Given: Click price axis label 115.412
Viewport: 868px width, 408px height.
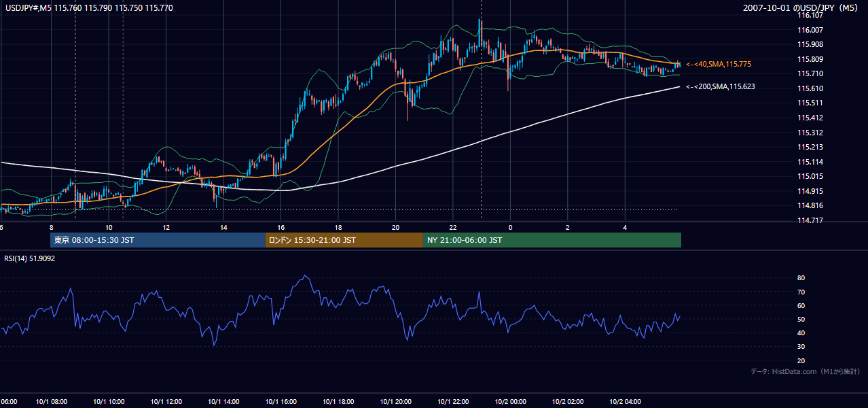Looking at the screenshot, I should point(810,118).
